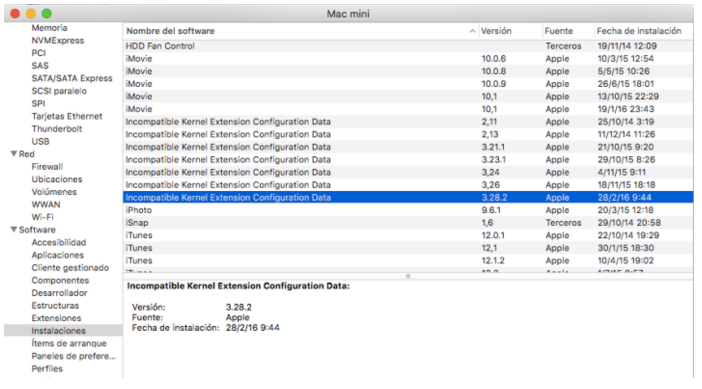
Task: Sort by Nombre del software column
Action: coord(170,31)
